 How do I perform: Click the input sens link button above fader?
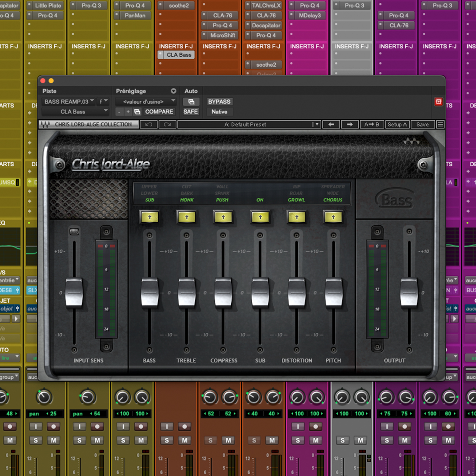74,232
